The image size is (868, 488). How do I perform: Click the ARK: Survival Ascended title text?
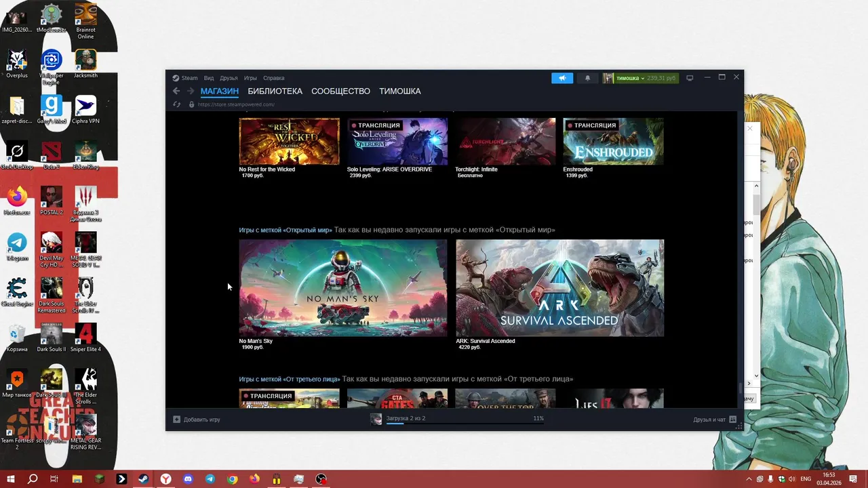(x=486, y=341)
